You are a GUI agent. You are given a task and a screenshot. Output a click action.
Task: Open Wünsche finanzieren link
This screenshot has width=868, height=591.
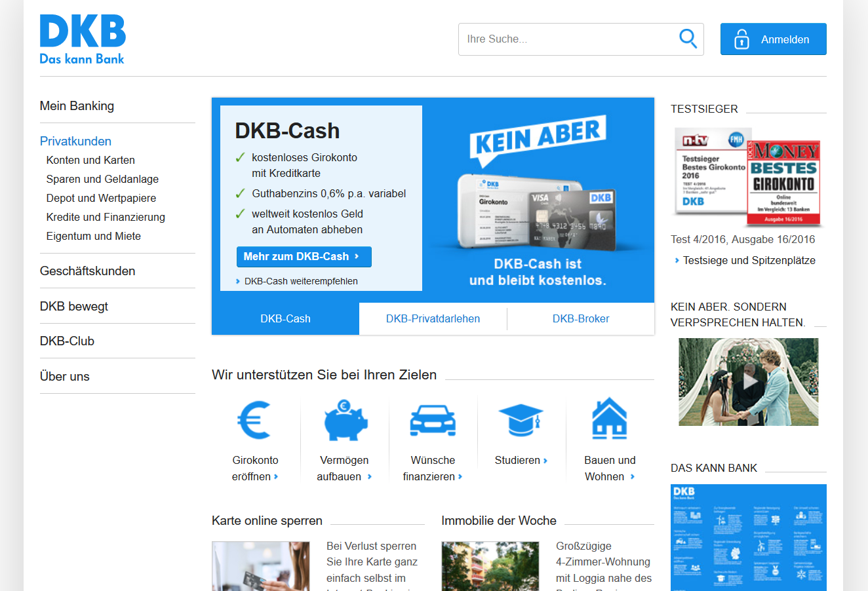click(433, 468)
